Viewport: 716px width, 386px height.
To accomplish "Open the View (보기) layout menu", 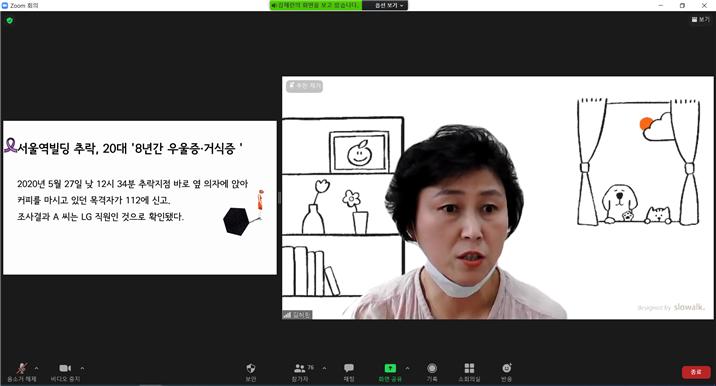I will (x=701, y=19).
